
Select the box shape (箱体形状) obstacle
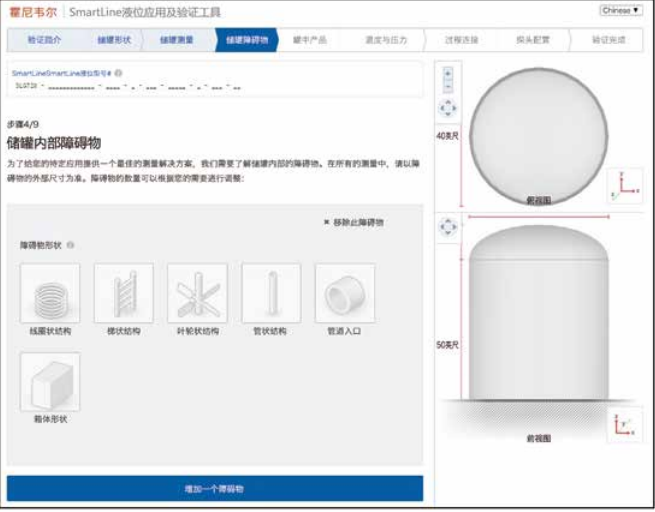click(x=49, y=382)
